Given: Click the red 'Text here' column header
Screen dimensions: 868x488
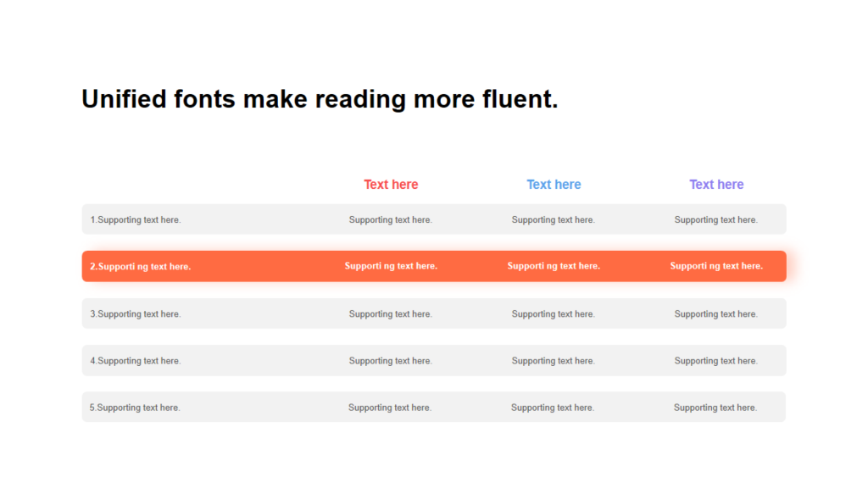Looking at the screenshot, I should tap(391, 184).
